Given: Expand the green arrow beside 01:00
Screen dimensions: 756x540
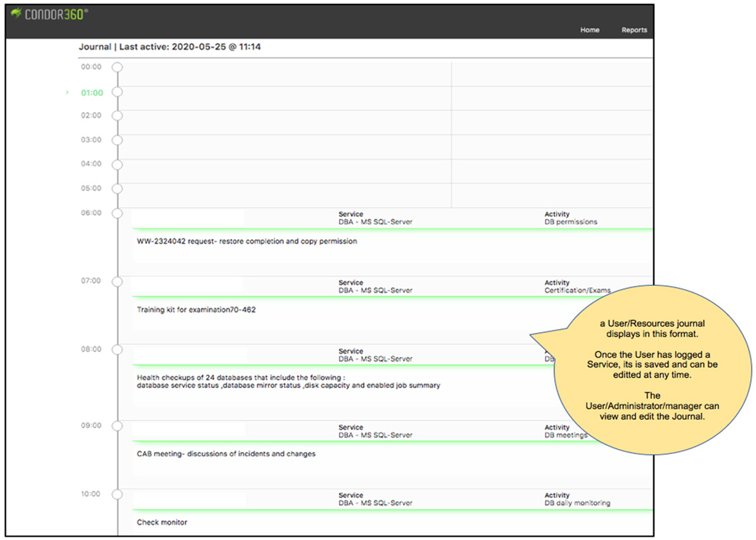Looking at the screenshot, I should point(68,93).
